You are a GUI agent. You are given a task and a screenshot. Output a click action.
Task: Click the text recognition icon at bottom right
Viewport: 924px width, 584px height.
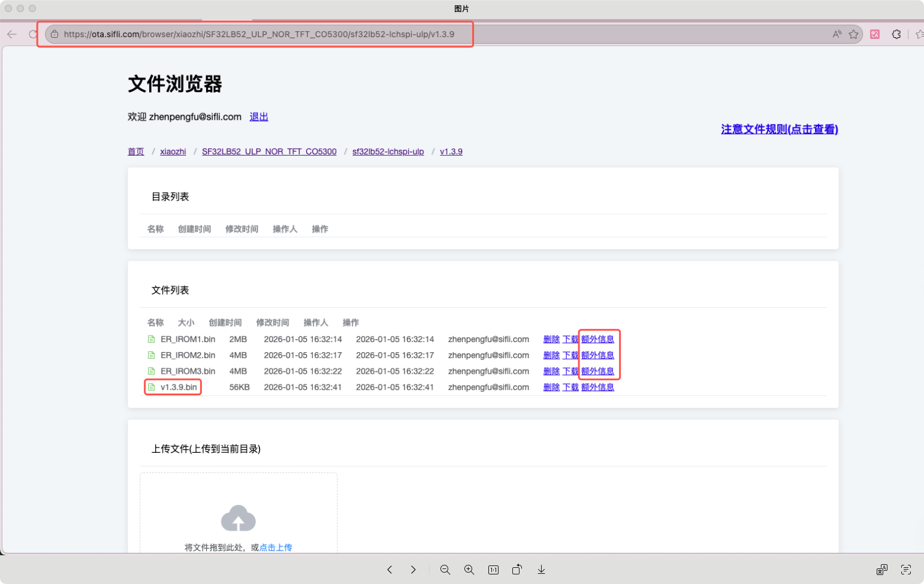pyautogui.click(x=905, y=570)
